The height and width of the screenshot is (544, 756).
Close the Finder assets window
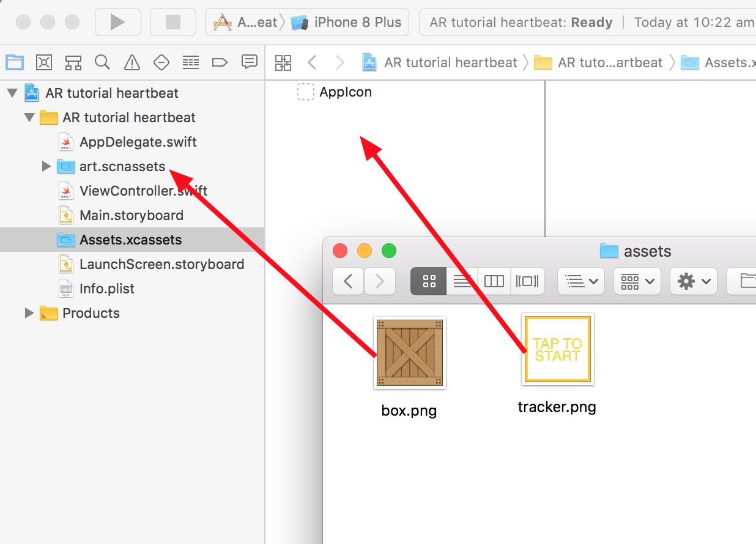pos(339,251)
